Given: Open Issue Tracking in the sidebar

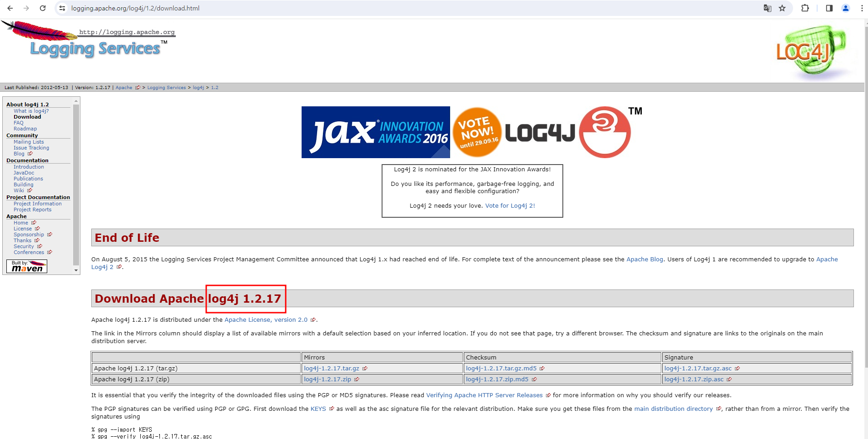Looking at the screenshot, I should click(x=31, y=148).
